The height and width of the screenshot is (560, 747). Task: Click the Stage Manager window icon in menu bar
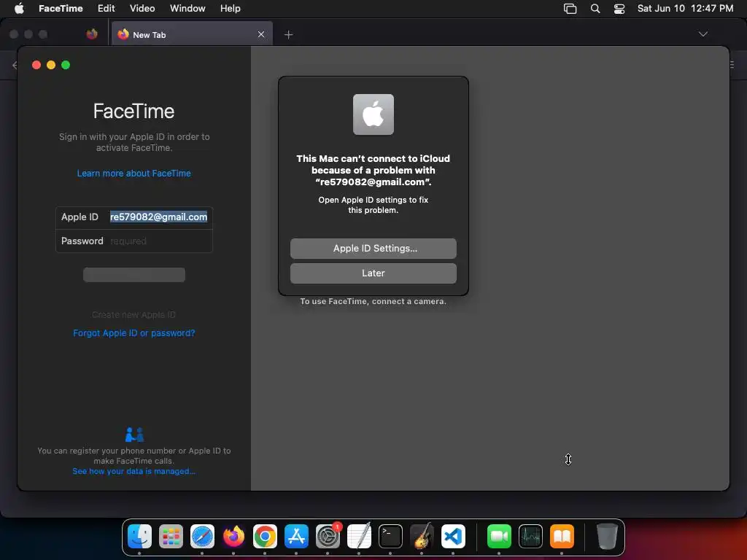[570, 8]
